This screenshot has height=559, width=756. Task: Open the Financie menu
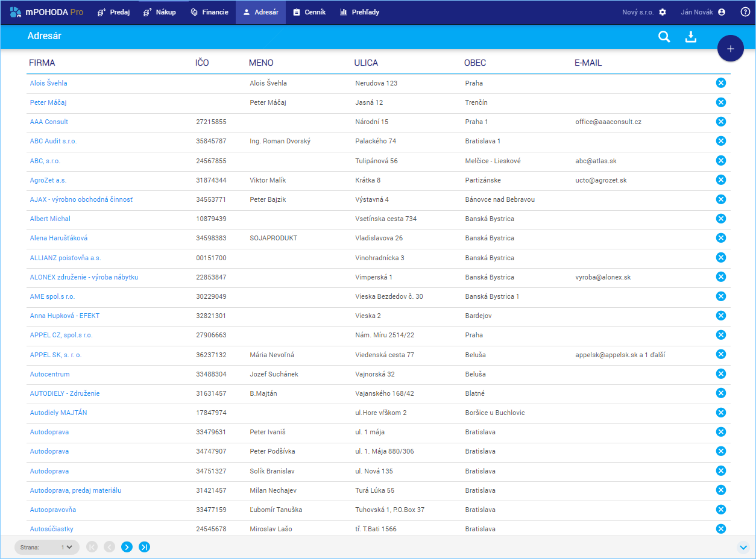209,12
